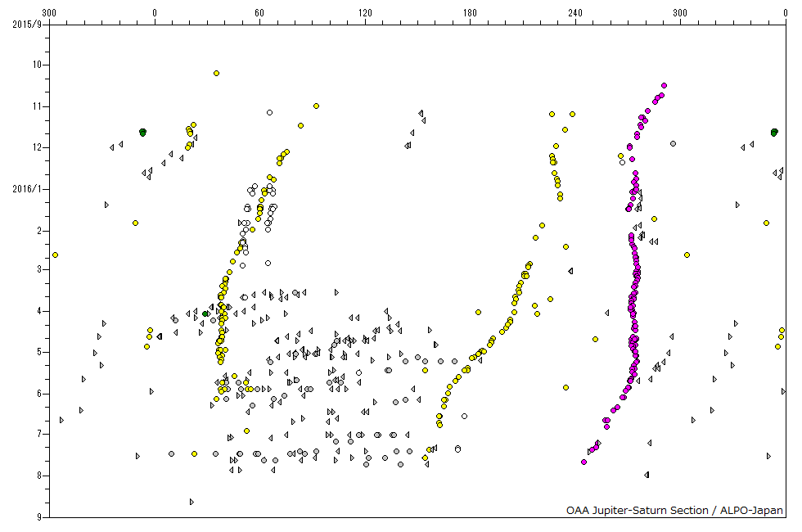
Task: Click the 60 longitude label on top axis
Action: 259,13
